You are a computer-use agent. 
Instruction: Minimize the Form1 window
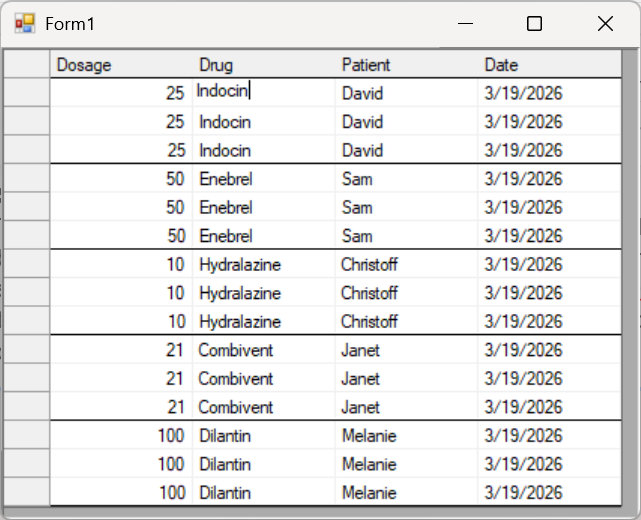tap(465, 24)
